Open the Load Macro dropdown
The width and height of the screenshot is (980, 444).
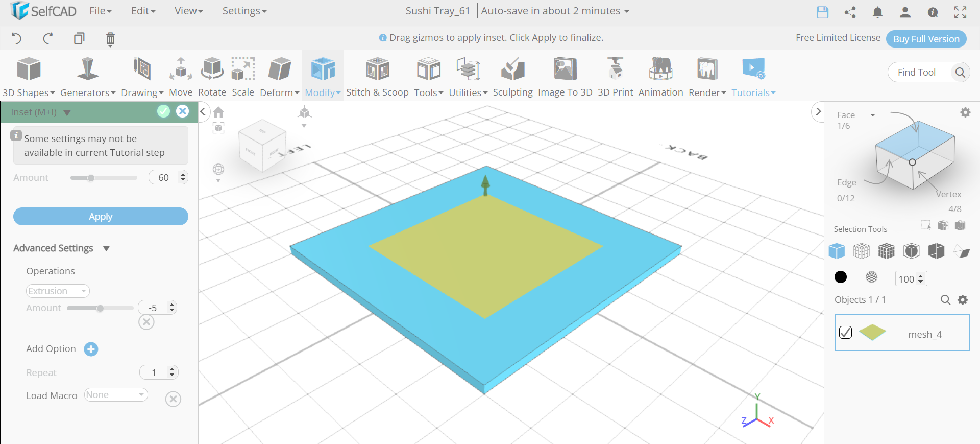tap(116, 395)
